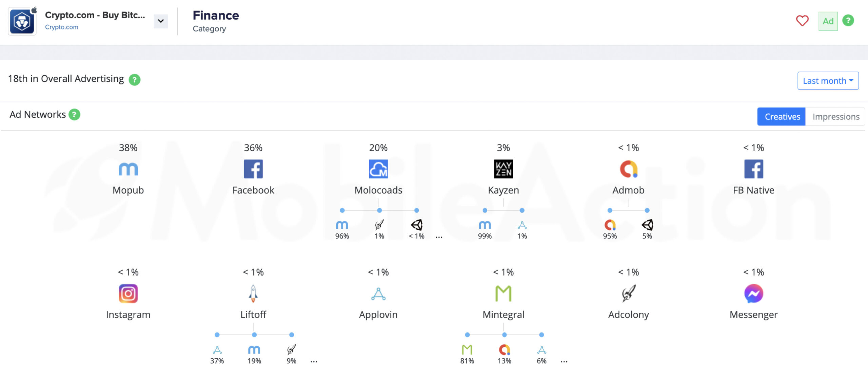This screenshot has height=383, width=868.
Task: Click the Kayzen label text
Action: (x=504, y=190)
